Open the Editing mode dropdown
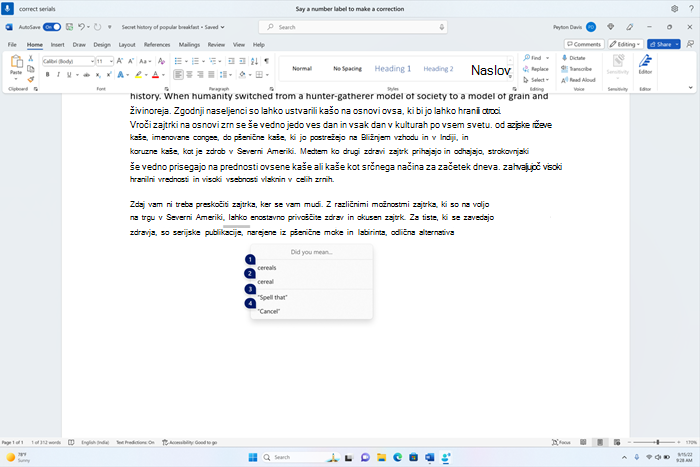Image resolution: width=700 pixels, height=467 pixels. 625,44
